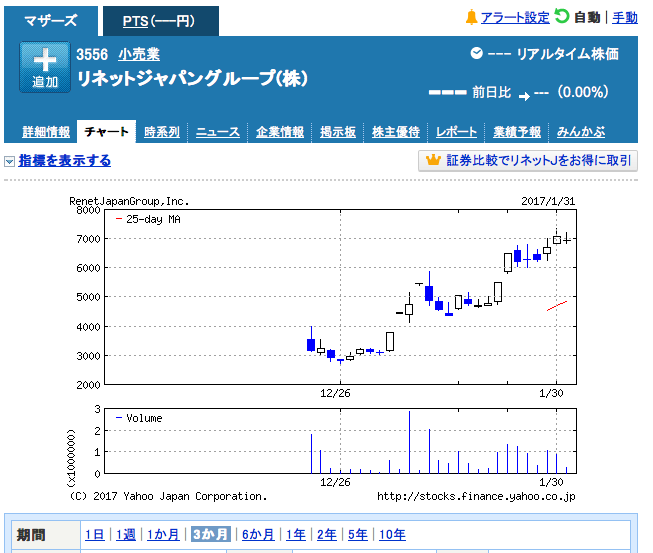The height and width of the screenshot is (553, 653).
Task: Set chart period to 1日
Action: click(x=95, y=534)
